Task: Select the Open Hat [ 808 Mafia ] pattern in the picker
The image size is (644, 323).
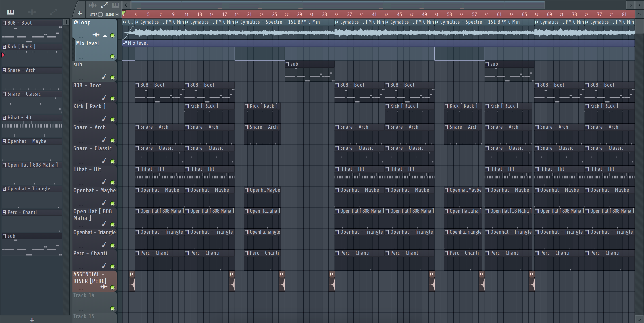Action: (32, 165)
